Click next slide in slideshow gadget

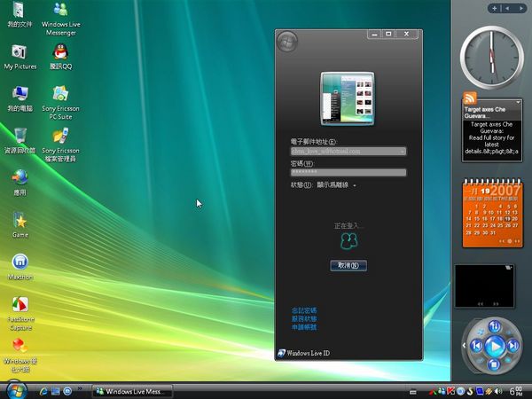(x=496, y=304)
